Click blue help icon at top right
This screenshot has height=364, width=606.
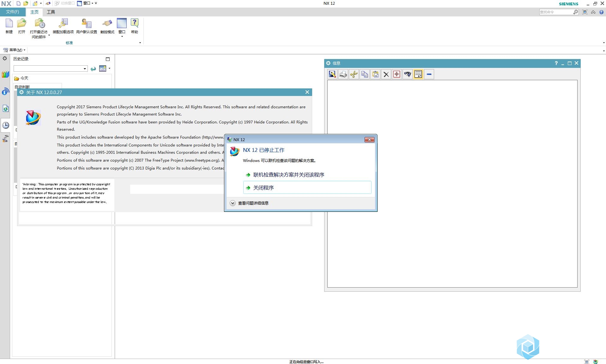601,12
